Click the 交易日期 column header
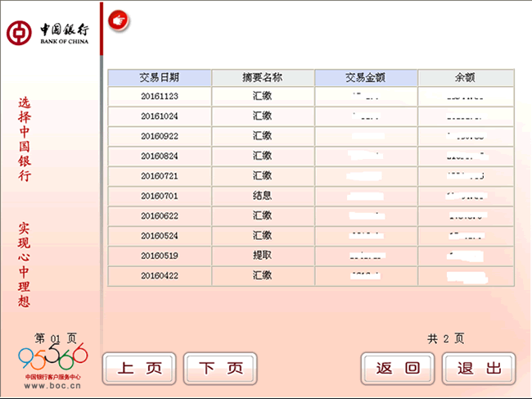This screenshot has height=399, width=532. tap(160, 78)
